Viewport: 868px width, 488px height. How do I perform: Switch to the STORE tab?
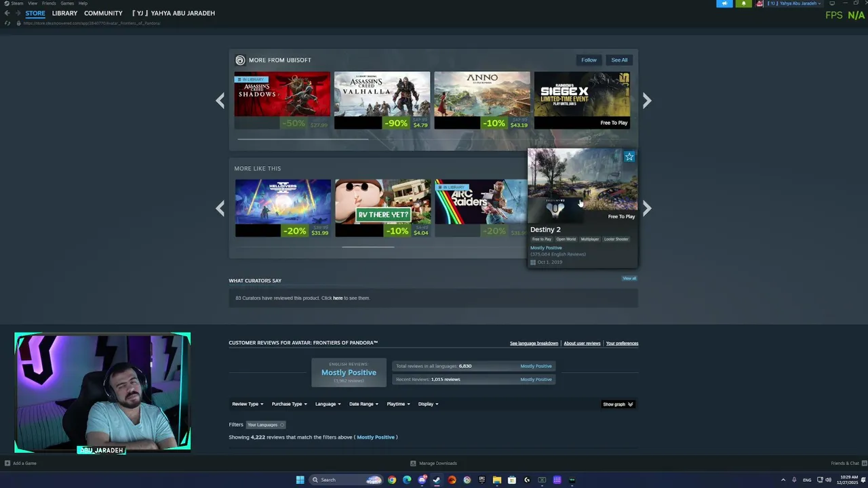(x=35, y=13)
